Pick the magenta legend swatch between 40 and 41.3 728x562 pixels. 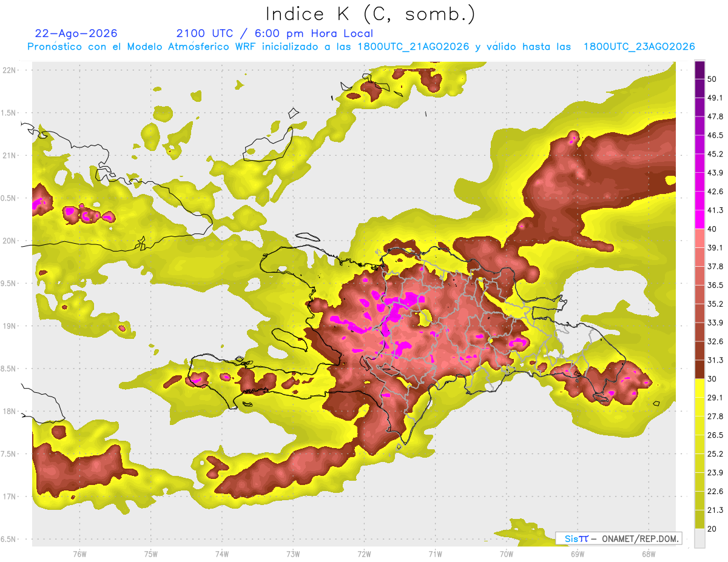tap(699, 219)
